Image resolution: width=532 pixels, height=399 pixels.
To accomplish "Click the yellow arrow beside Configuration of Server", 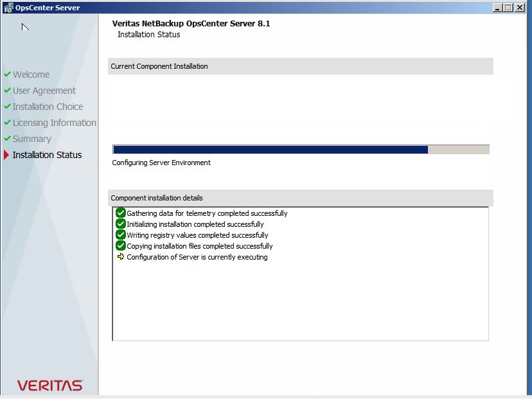I will tap(120, 256).
